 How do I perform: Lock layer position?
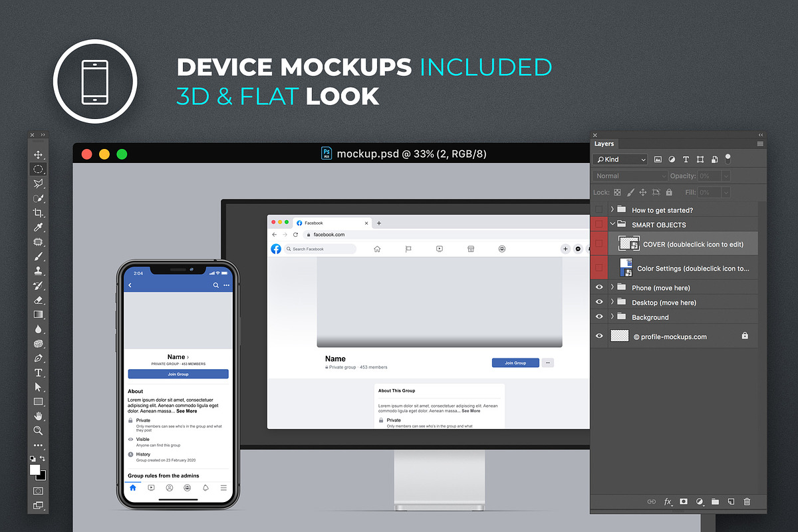tap(643, 192)
